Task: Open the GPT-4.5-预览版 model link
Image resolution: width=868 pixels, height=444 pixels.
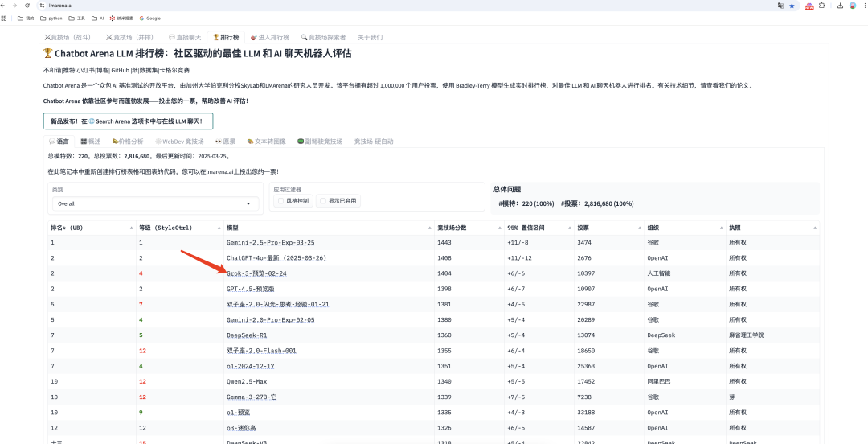Action: tap(251, 290)
